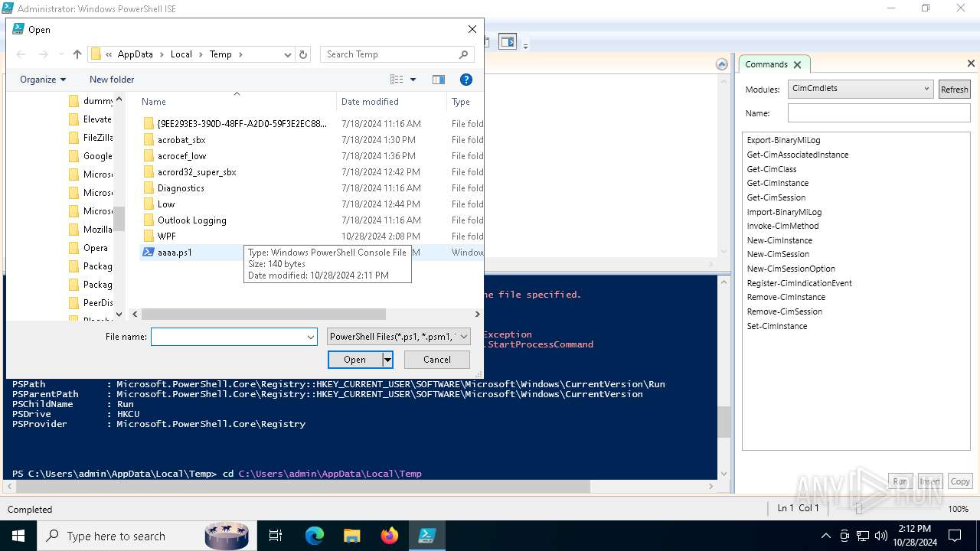
Task: Select the {9EE293E3-390D... folder
Action: (x=241, y=124)
